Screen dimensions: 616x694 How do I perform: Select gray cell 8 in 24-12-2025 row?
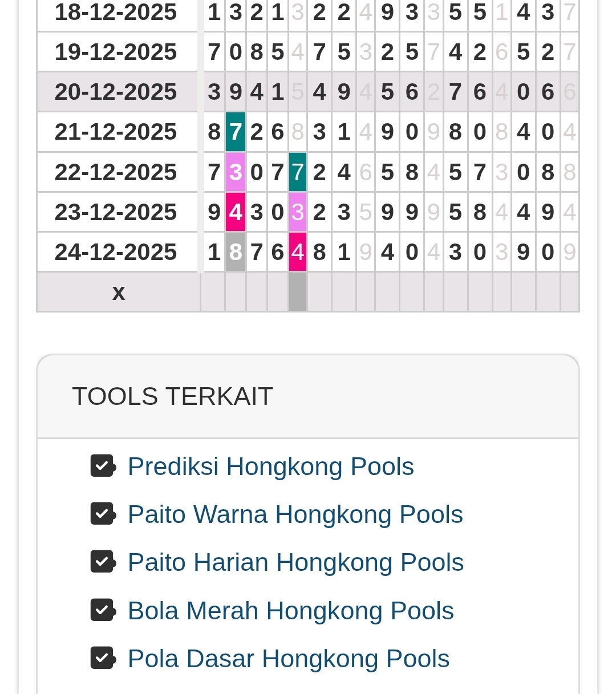click(x=236, y=252)
